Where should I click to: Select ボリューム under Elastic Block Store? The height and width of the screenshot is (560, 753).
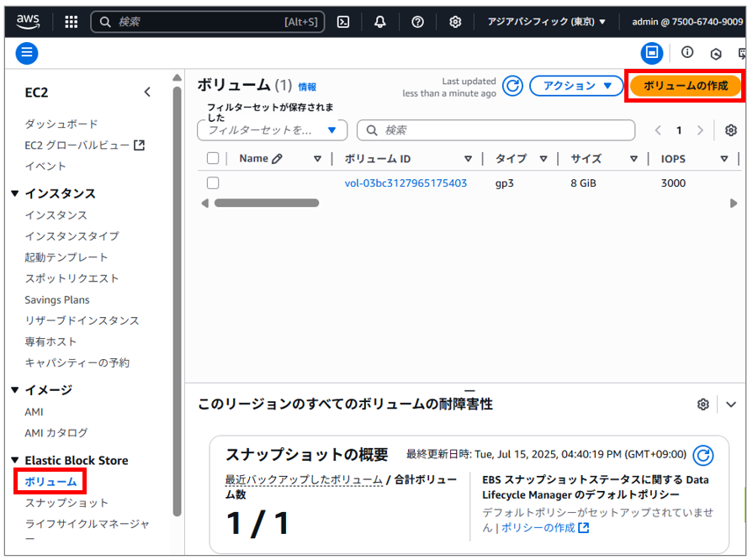(x=50, y=481)
